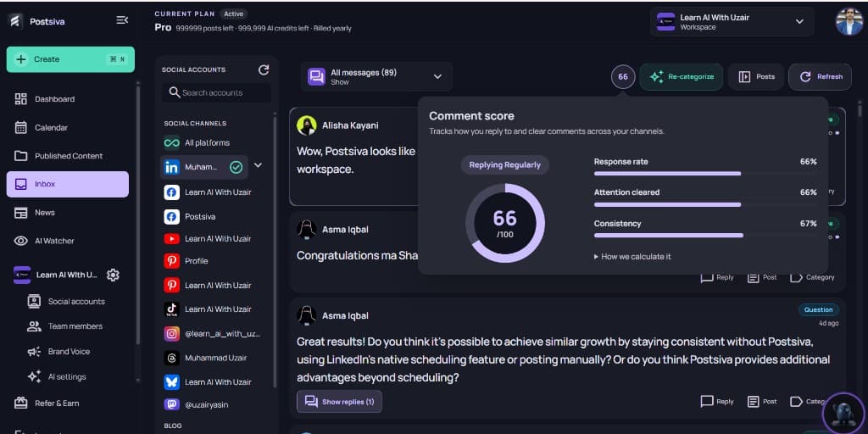The image size is (868, 434).
Task: Set Category on the Congratulations comment
Action: pyautogui.click(x=812, y=277)
